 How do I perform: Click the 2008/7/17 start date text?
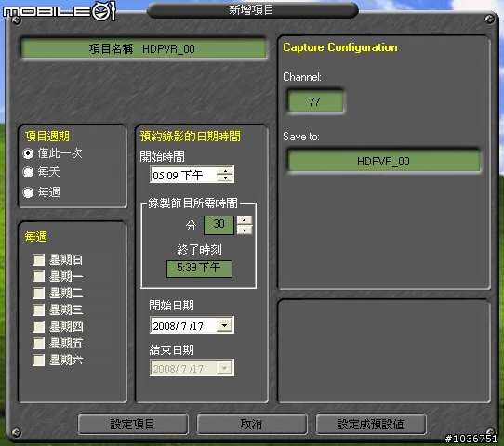[x=178, y=326]
